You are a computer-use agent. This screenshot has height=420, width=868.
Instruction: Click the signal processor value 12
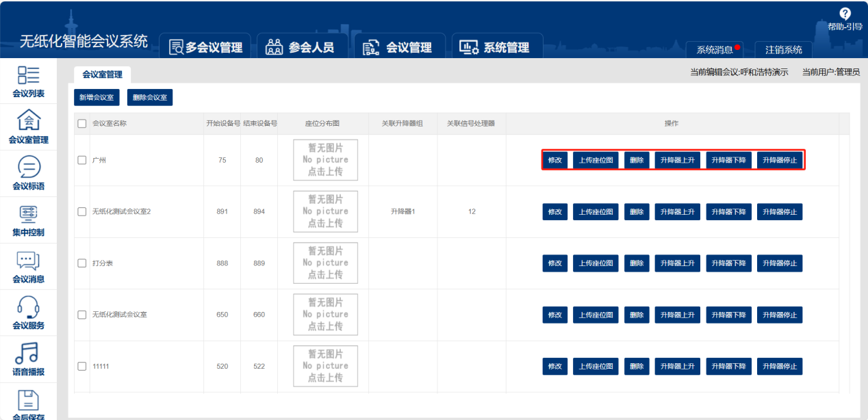click(x=472, y=211)
